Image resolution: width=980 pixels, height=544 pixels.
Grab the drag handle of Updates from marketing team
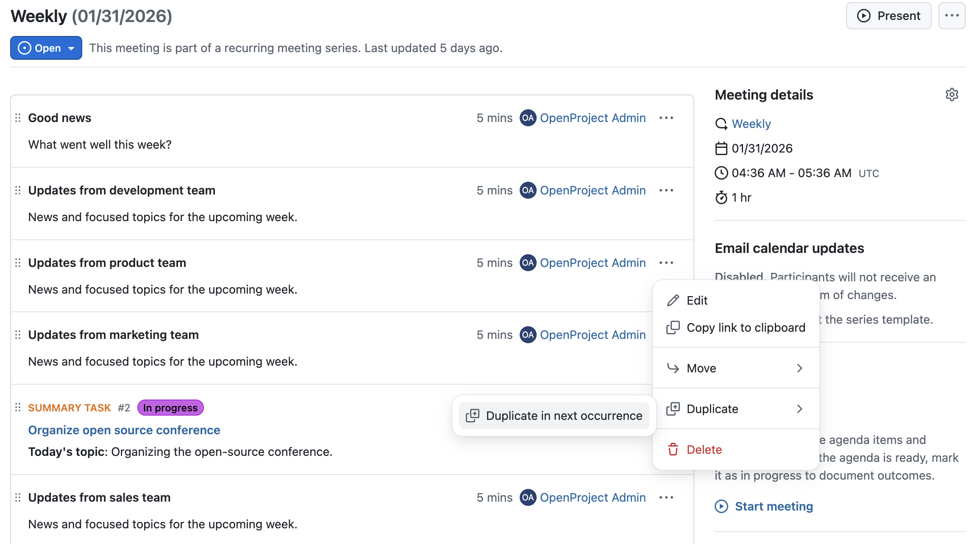tap(17, 334)
